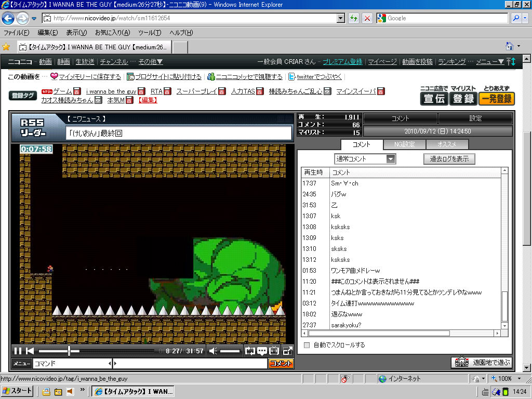Click the video seek bar handle
This screenshot has height=399, width=532.
tap(69, 351)
